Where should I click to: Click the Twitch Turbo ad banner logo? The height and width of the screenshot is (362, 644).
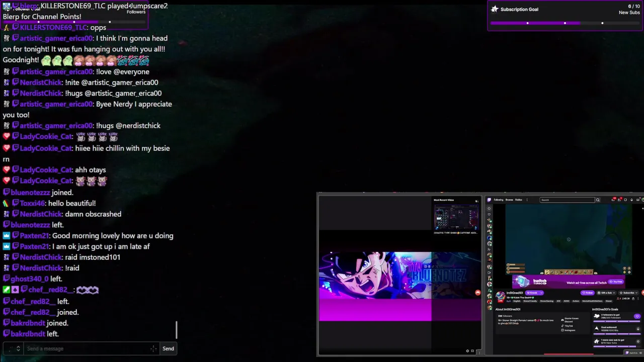tap(540, 282)
